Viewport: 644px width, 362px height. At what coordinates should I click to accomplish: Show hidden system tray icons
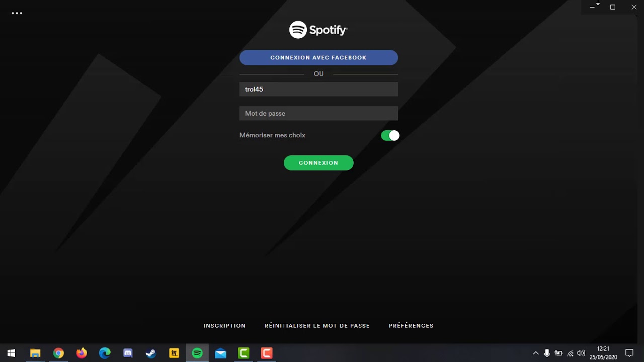536,353
